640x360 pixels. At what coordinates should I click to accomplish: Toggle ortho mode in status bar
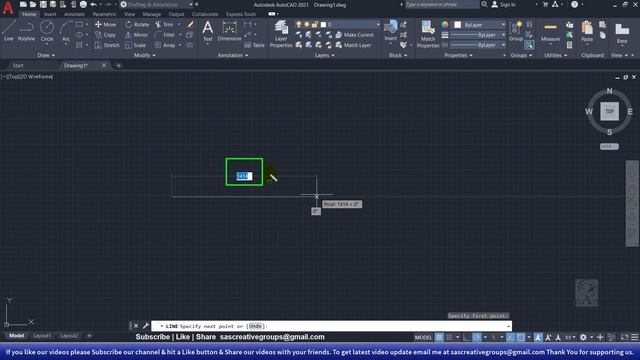tap(467, 337)
